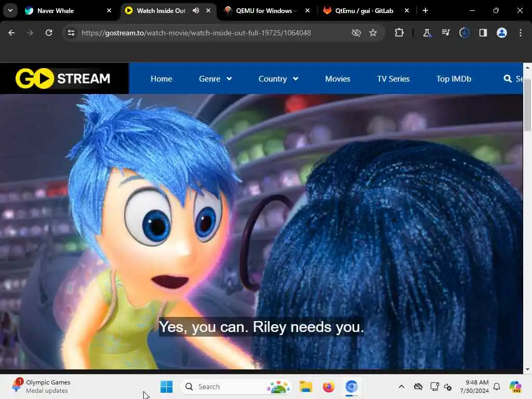Click the crossed-eye tracking protection icon

click(x=356, y=33)
